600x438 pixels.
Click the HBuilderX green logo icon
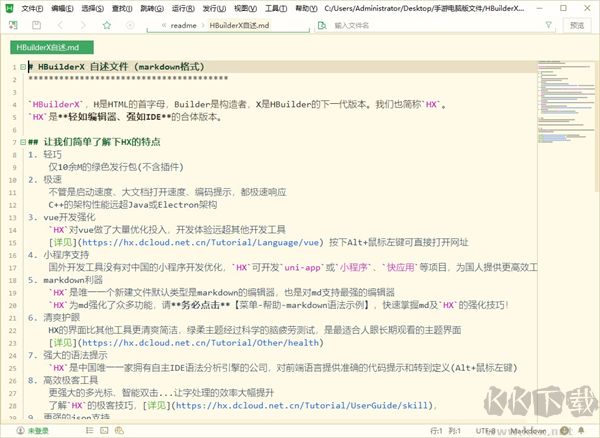tap(9, 8)
